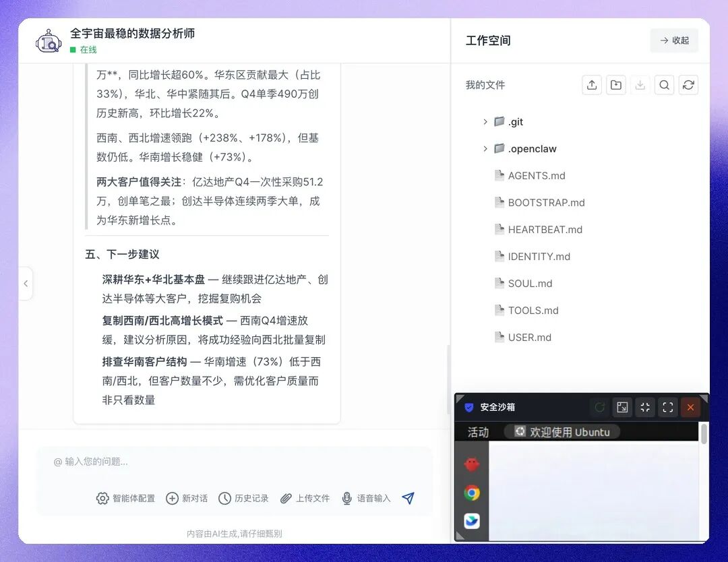This screenshot has width=728, height=562.
Task: Click 排查华南客户结构 bold text
Action: click(x=144, y=361)
